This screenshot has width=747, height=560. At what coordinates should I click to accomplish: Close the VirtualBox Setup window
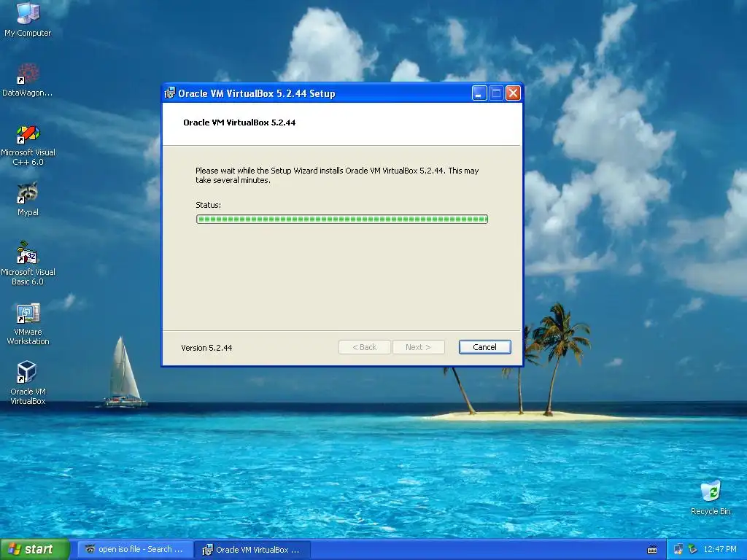[x=513, y=93]
